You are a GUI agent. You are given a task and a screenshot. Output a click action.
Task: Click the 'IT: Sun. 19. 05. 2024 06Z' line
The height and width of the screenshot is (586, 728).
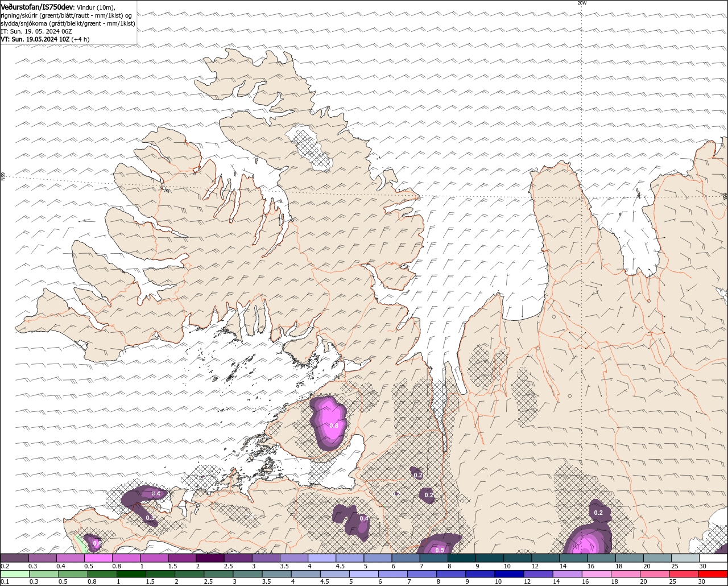point(35,31)
